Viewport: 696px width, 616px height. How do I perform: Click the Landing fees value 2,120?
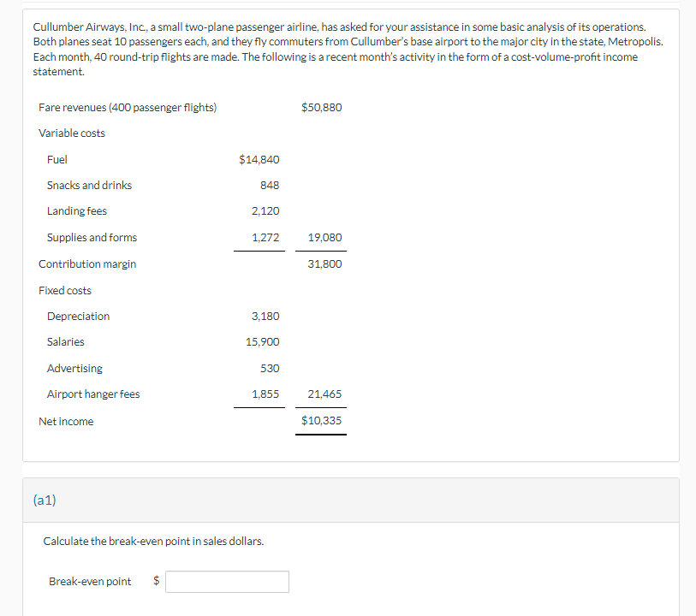coord(265,210)
